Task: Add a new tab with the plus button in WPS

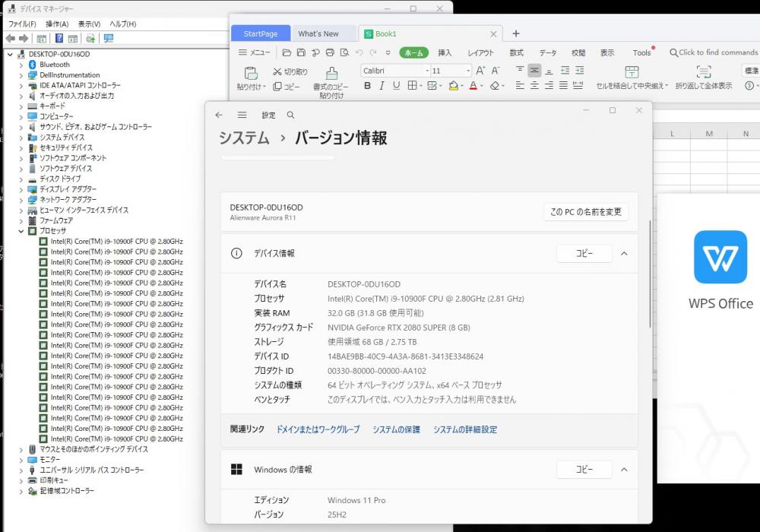Action: [516, 33]
